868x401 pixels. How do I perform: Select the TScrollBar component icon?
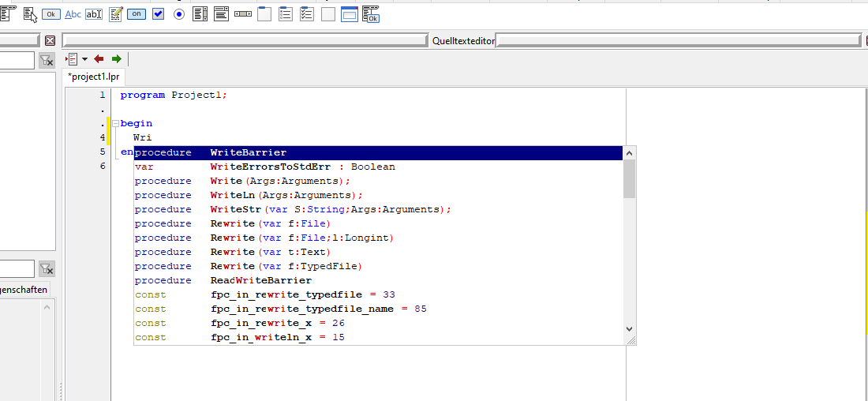[243, 14]
